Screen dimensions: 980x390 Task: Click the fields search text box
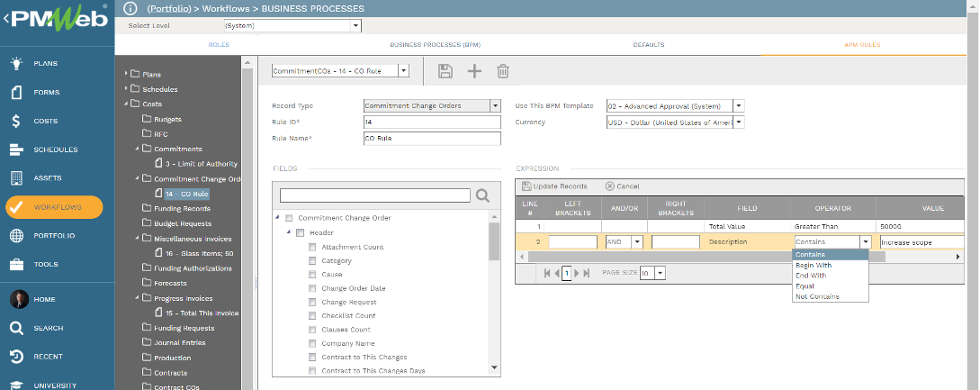[x=375, y=195]
